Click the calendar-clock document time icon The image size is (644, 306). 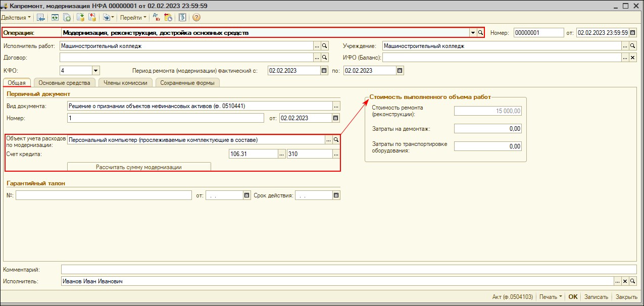[x=169, y=18]
